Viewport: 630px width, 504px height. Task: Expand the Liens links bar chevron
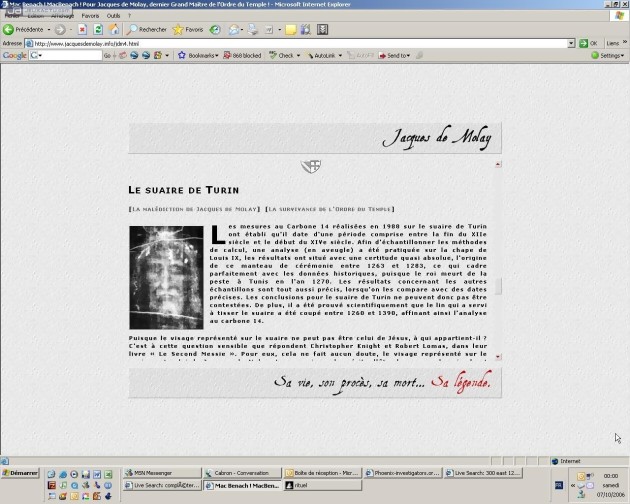pos(625,42)
